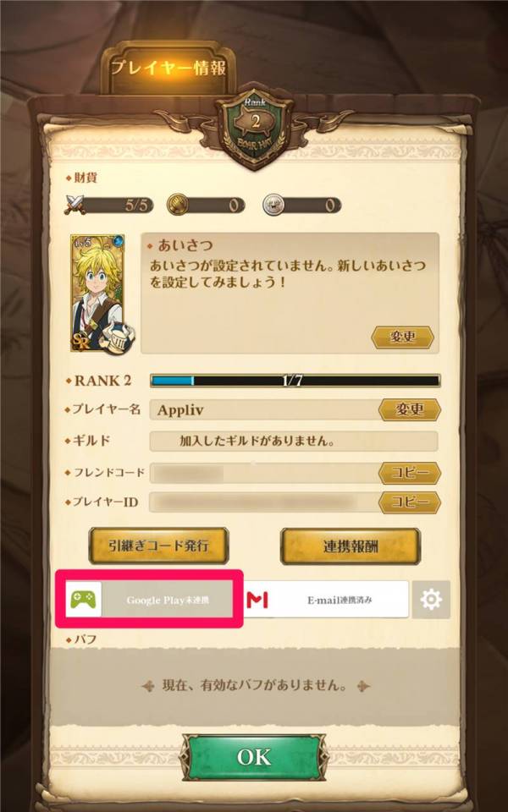Copy the player ID with コピー button

pyautogui.click(x=410, y=502)
